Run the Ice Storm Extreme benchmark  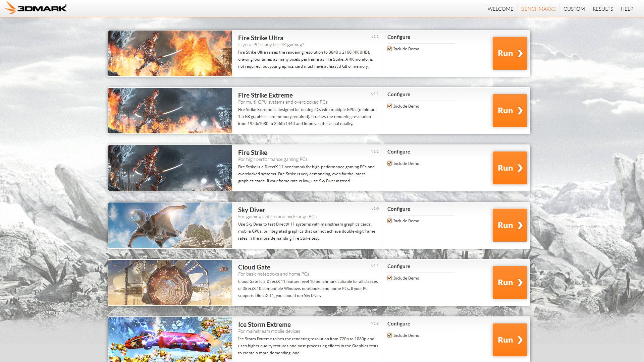click(509, 340)
